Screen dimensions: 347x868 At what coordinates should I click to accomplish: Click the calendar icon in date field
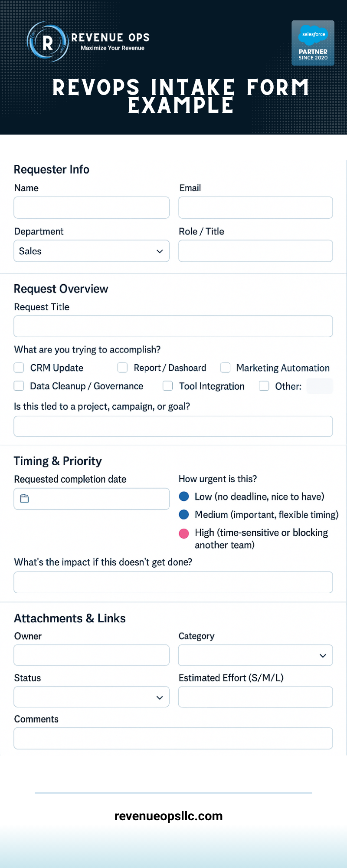point(25,499)
